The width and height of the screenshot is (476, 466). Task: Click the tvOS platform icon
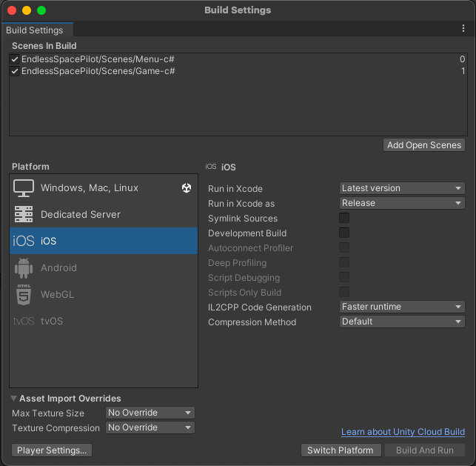pos(24,322)
